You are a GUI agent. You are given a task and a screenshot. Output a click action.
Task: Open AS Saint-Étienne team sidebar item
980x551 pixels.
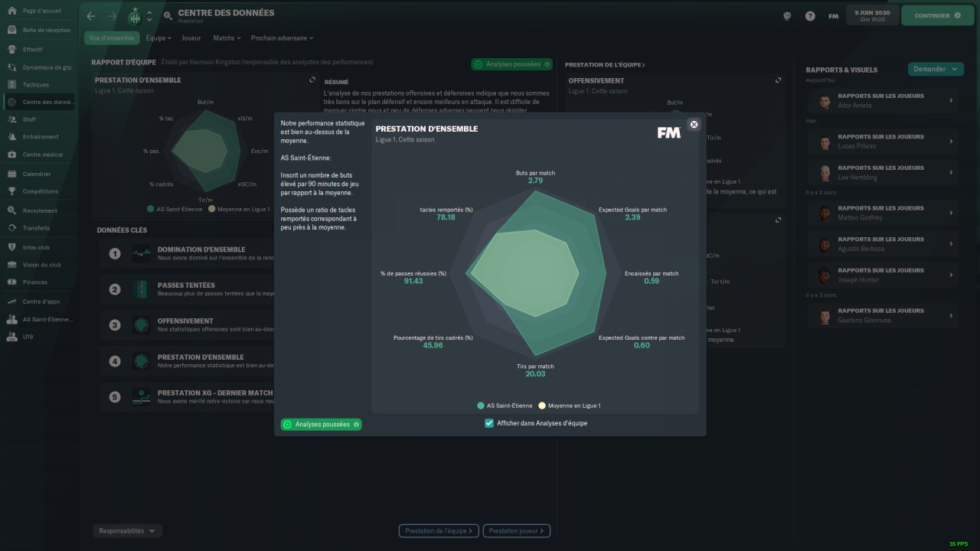coord(41,319)
